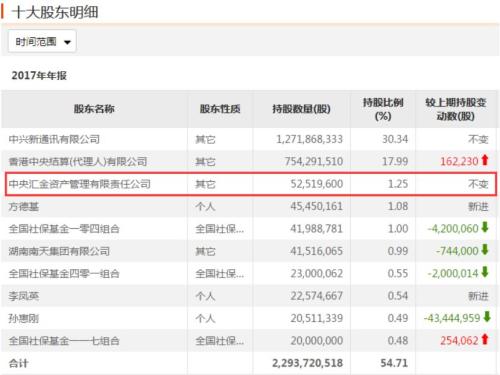
Task: Click percentage value 1.08
Action: 398,206
